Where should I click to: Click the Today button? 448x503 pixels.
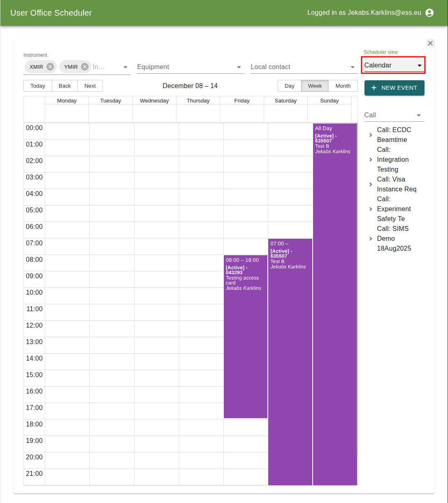37,86
